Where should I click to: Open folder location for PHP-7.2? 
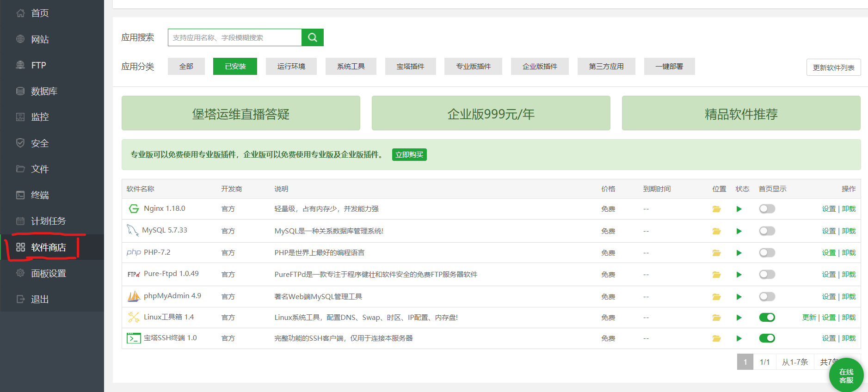coord(717,253)
